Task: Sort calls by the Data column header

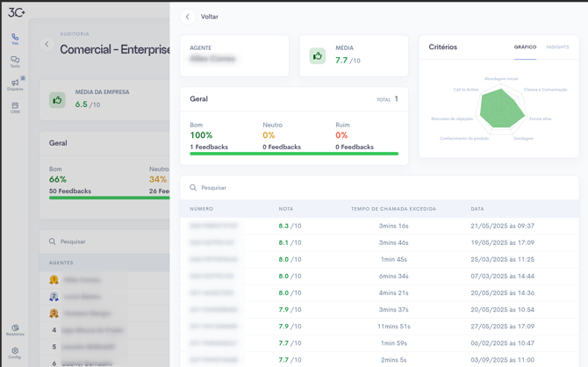Action: (x=477, y=209)
